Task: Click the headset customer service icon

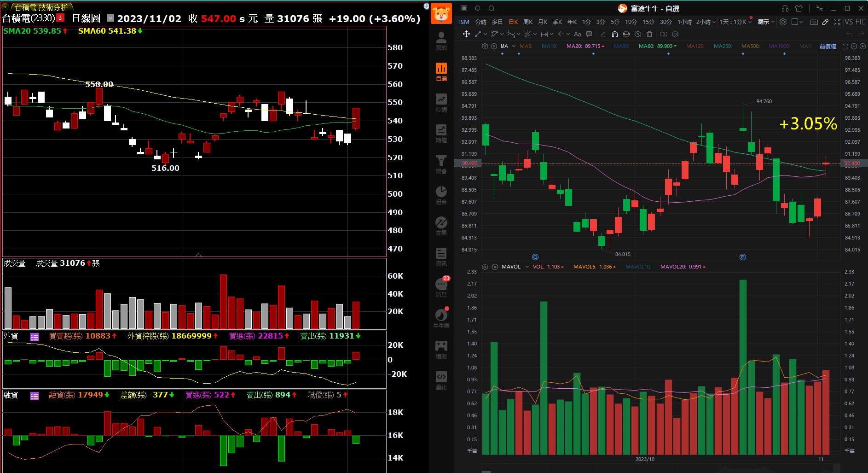Action: pos(785,8)
